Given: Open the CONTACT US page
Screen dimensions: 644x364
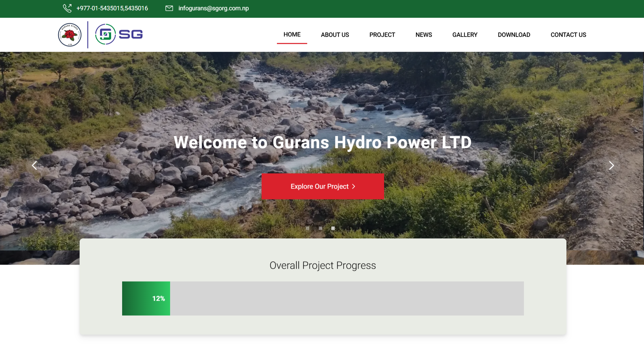Looking at the screenshot, I should (x=568, y=35).
